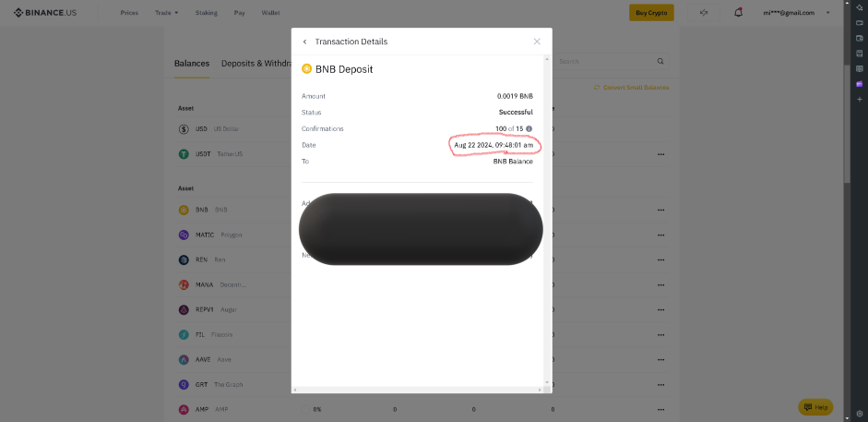Click the USD dollar asset icon
Image resolution: width=868 pixels, height=422 pixels.
184,129
